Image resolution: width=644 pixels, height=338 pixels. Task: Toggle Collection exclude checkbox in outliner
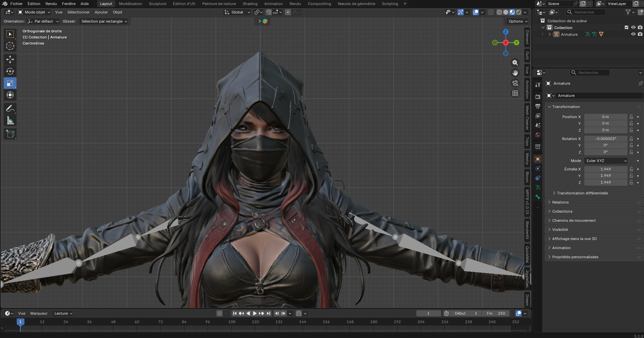[x=626, y=28]
